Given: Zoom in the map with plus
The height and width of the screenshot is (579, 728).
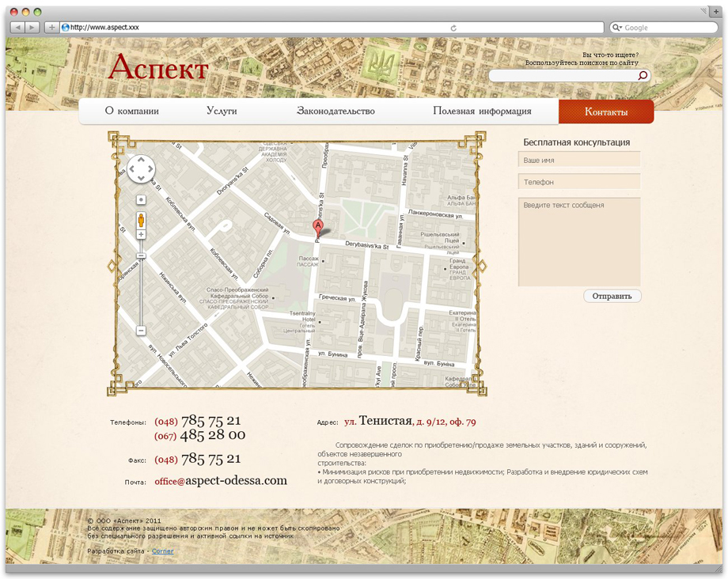Looking at the screenshot, I should coord(141,234).
